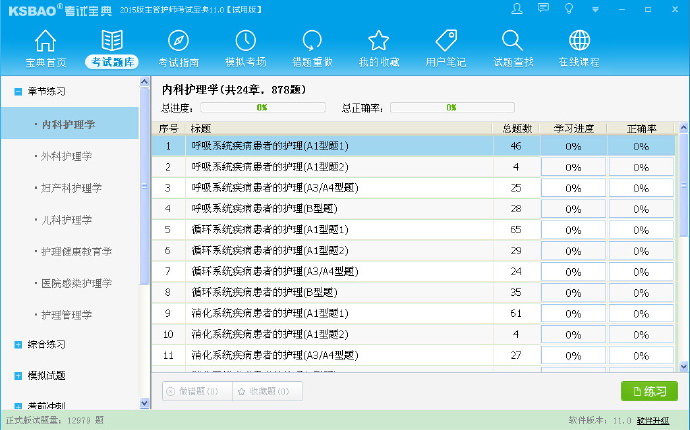Screen dimensions: 690x430
Task: Click the 学习进度 0% cell in row 3
Action: coord(573,188)
